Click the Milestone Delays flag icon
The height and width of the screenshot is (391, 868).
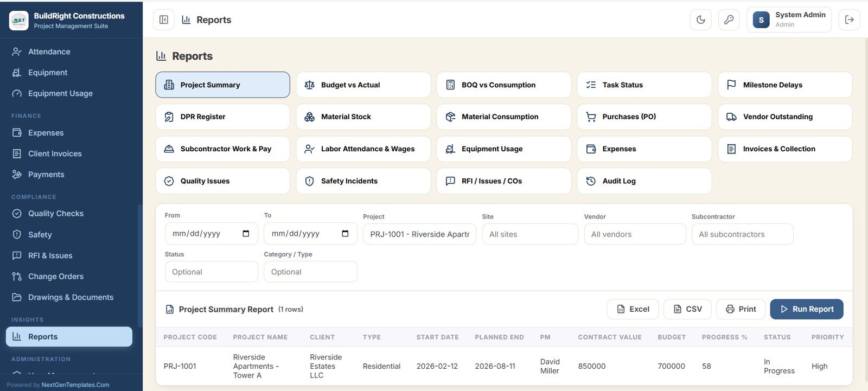click(731, 85)
